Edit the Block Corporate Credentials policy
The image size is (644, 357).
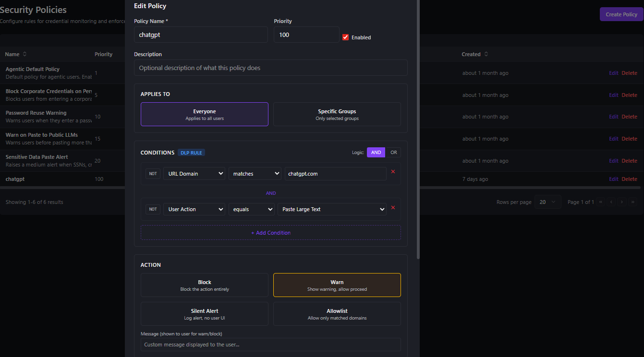tap(614, 95)
